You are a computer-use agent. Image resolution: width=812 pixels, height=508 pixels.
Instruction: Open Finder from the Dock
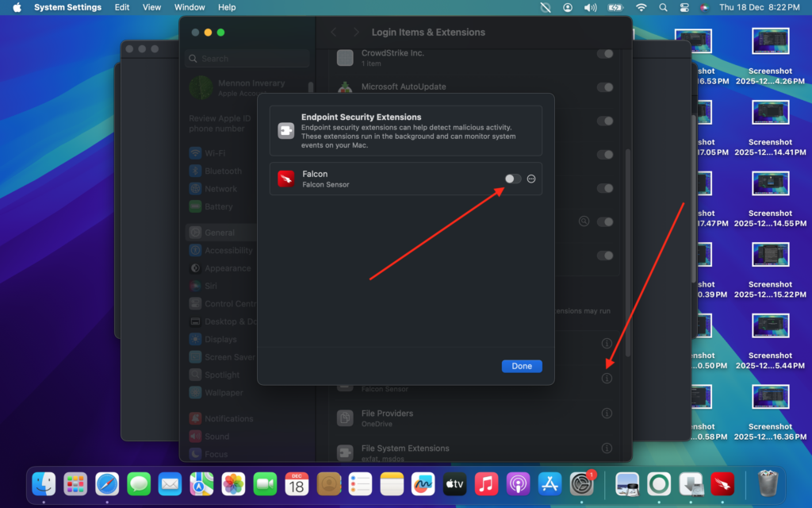[x=44, y=484]
